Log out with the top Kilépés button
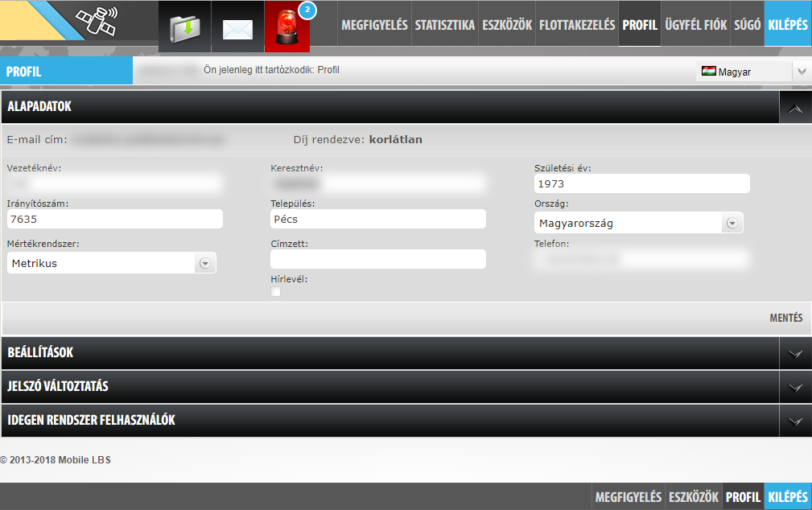Screen dimensions: 812x510 [788, 25]
